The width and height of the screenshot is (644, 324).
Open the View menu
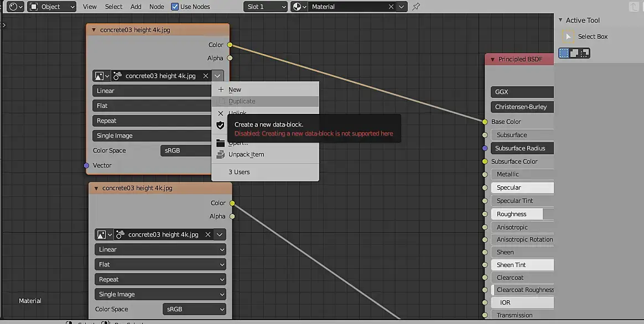pos(90,7)
